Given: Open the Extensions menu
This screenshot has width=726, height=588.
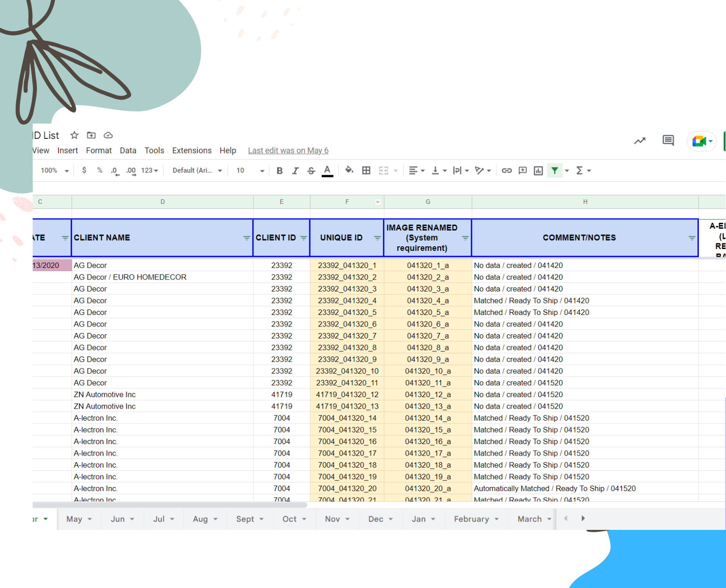Looking at the screenshot, I should (192, 150).
